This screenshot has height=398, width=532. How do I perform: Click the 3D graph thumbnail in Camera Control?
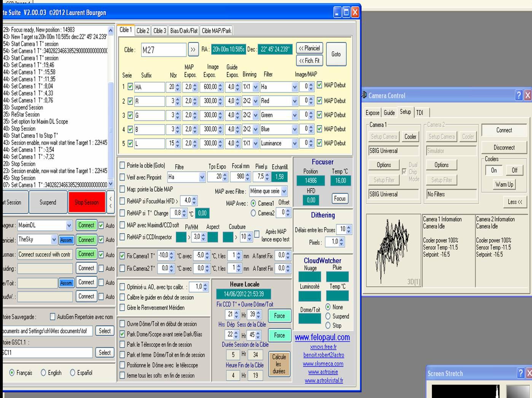(393, 250)
